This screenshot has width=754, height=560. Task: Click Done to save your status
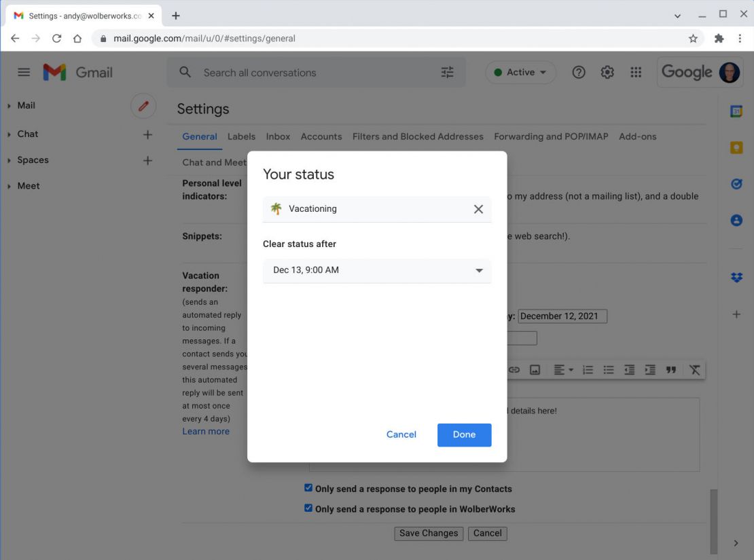click(464, 434)
